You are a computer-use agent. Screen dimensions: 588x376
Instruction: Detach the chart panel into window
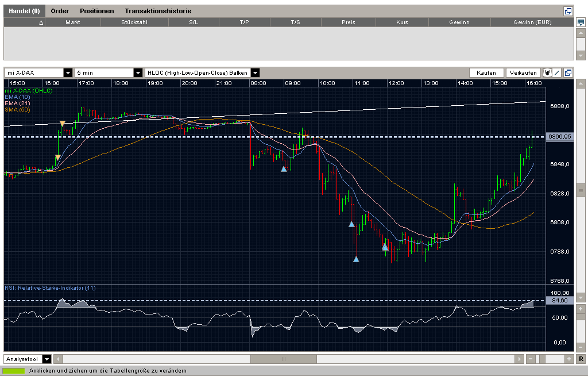(x=568, y=73)
